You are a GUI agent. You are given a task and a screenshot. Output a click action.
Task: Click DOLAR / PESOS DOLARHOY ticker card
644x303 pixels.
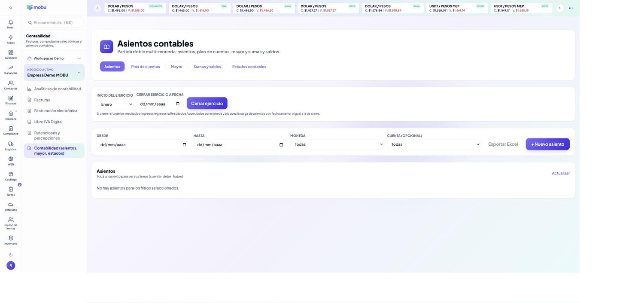[135, 8]
